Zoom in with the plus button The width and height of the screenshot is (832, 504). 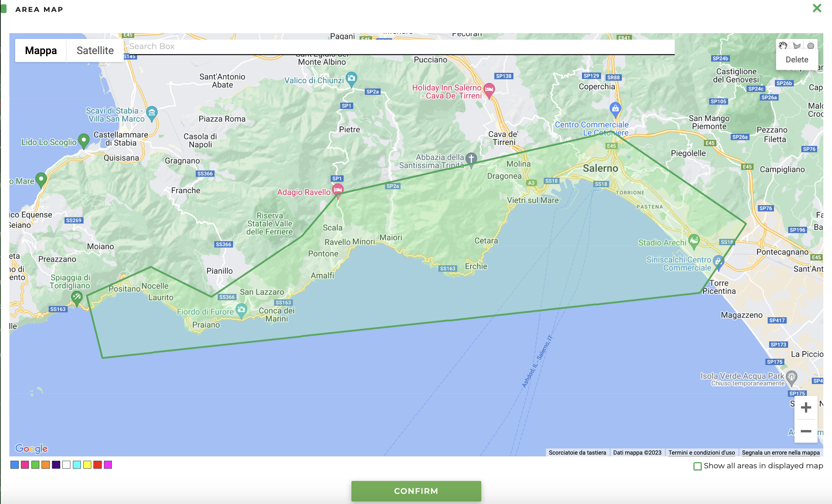pos(806,408)
